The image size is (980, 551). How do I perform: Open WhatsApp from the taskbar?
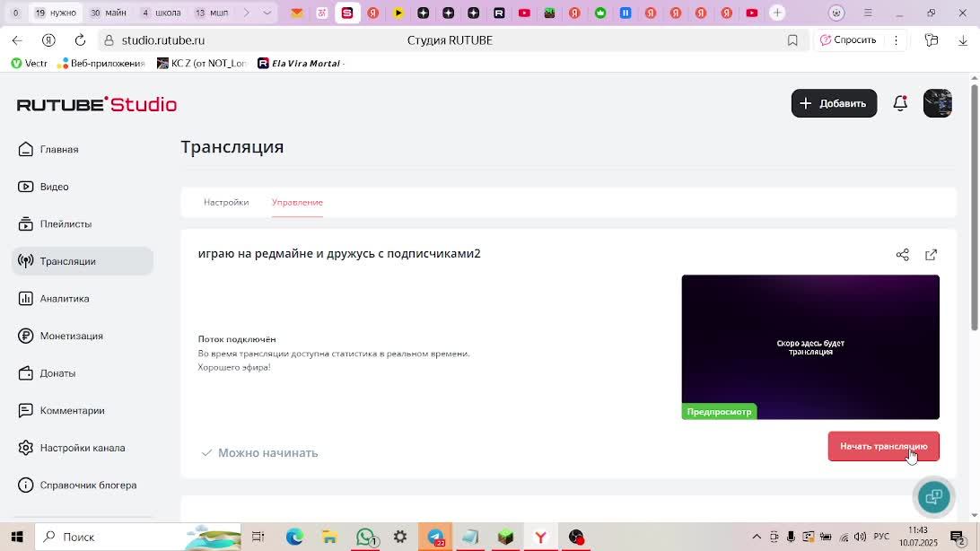pos(365,537)
